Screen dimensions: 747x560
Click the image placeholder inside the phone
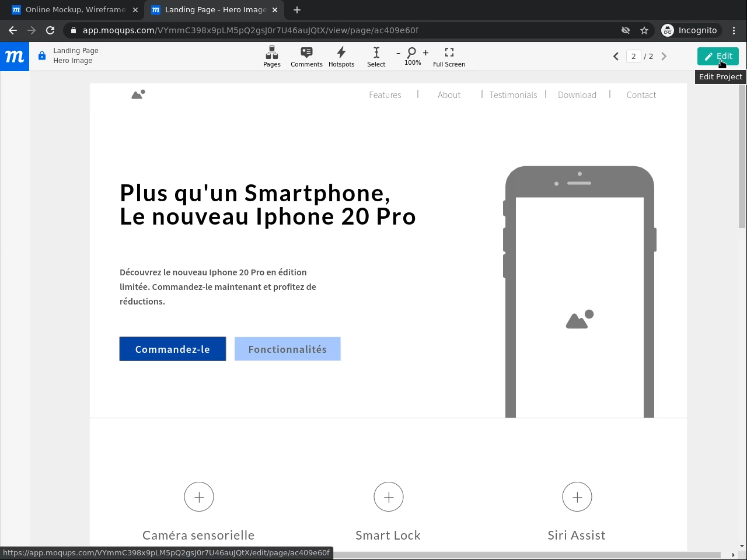click(x=580, y=319)
